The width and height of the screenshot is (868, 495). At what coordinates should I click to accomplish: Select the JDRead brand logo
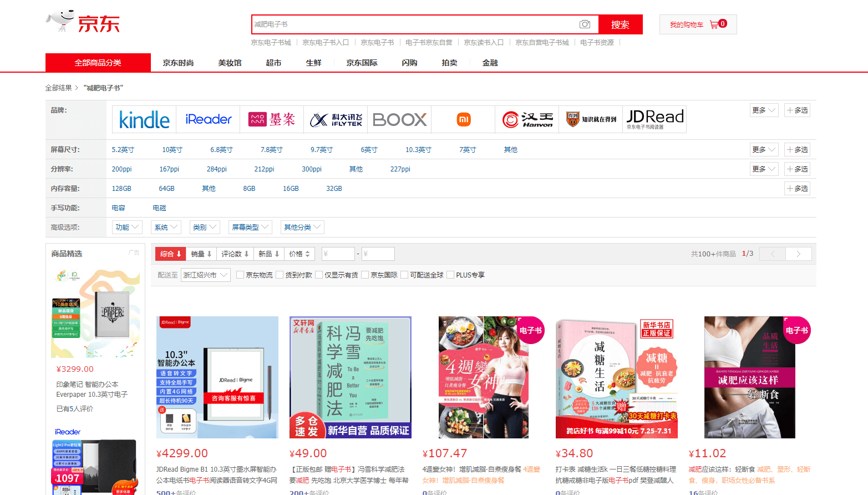coord(654,119)
